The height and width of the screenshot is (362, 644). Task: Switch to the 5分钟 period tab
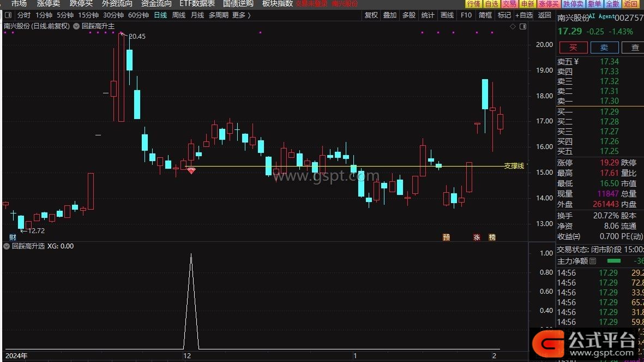coord(65,15)
